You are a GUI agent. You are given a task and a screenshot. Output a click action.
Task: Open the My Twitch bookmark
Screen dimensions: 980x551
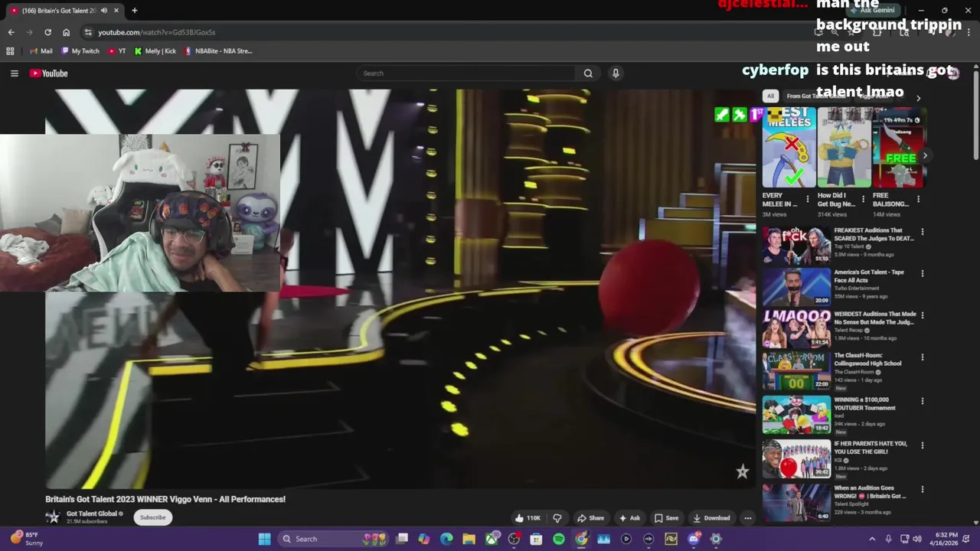[x=80, y=51]
